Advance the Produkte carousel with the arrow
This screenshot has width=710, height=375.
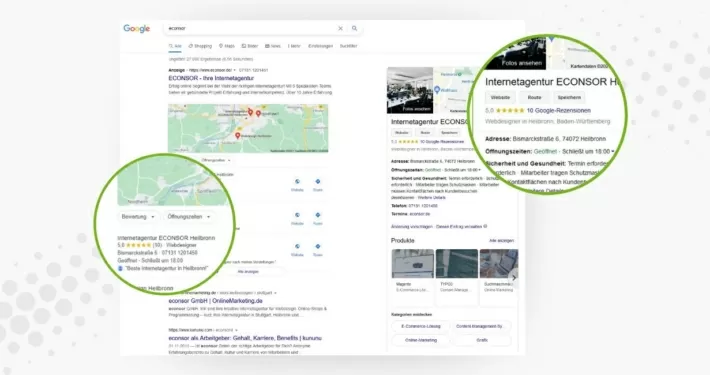[513, 277]
